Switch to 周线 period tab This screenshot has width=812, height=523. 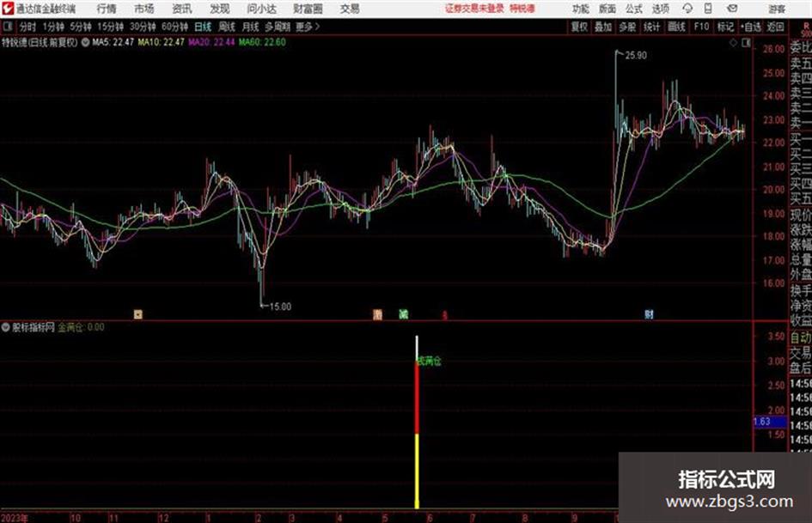coord(226,27)
